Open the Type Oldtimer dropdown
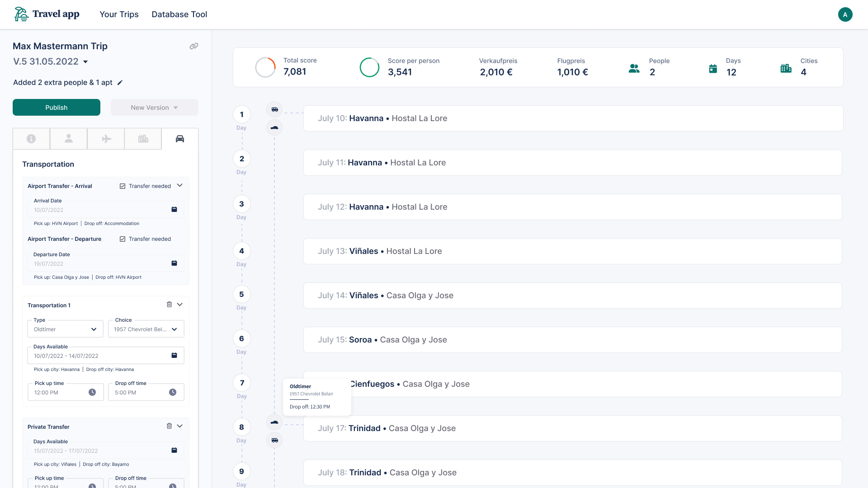 coord(66,329)
